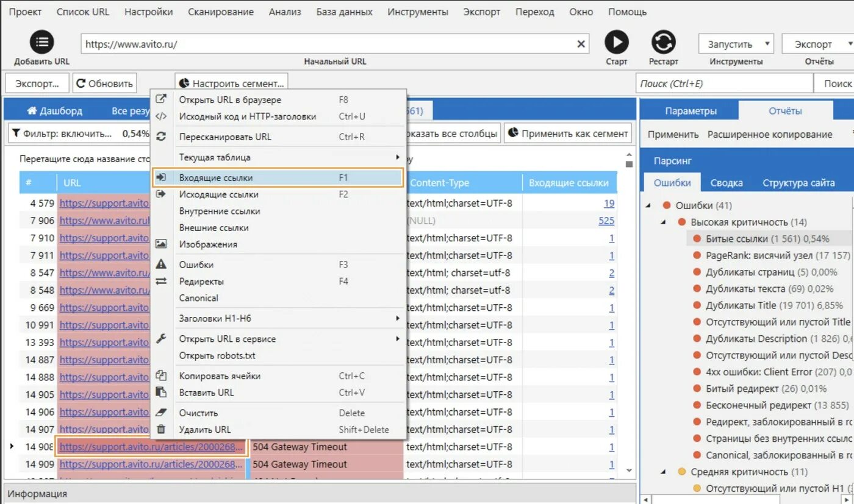This screenshot has width=854, height=504.
Task: Click the URL in row 14 909
Action: pos(151,464)
